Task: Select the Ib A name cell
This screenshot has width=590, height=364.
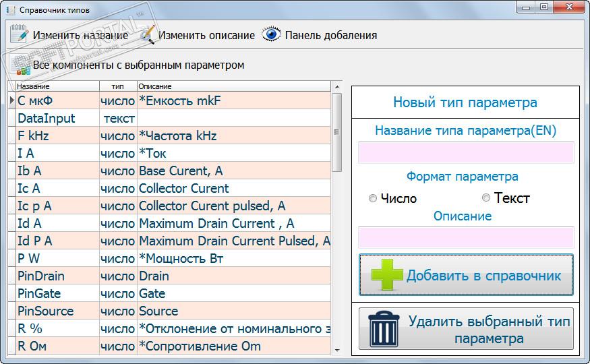Action: click(x=57, y=171)
